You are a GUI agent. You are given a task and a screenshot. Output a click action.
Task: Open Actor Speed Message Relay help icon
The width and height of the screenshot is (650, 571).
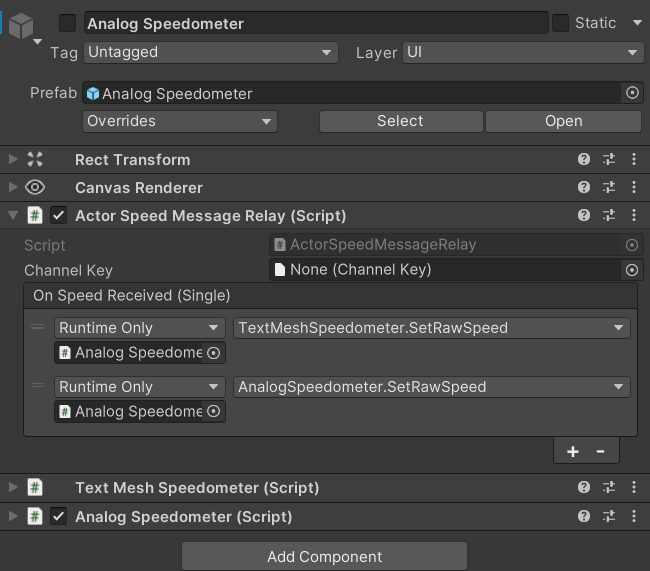pos(584,215)
